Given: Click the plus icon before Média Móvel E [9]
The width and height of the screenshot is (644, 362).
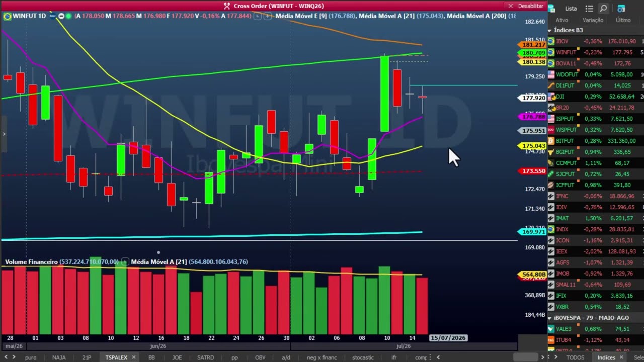Looking at the screenshot, I should point(267,16).
